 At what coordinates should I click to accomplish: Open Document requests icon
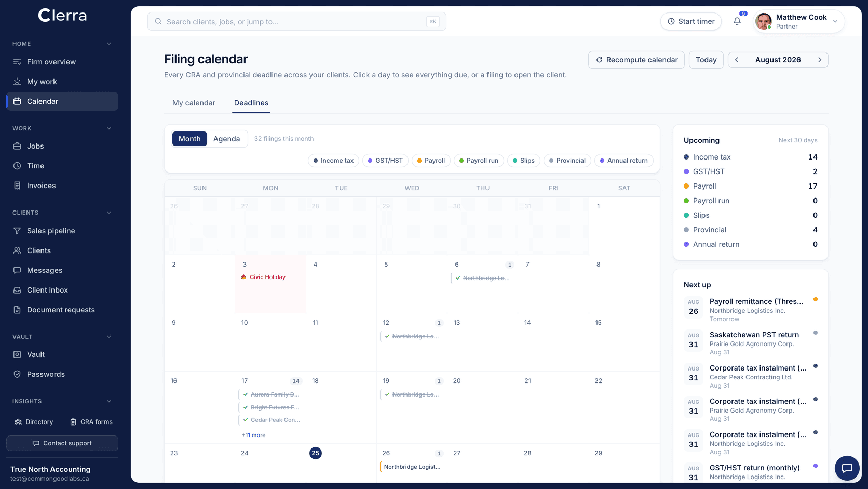[17, 310]
